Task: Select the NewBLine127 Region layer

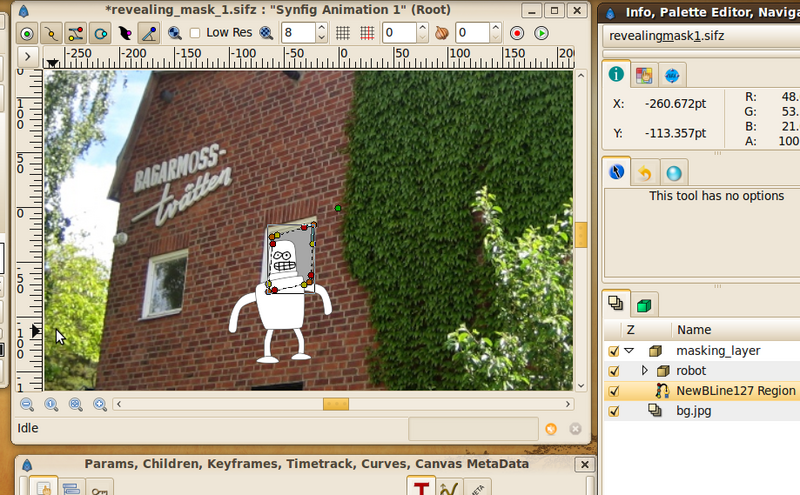Action: [702, 391]
